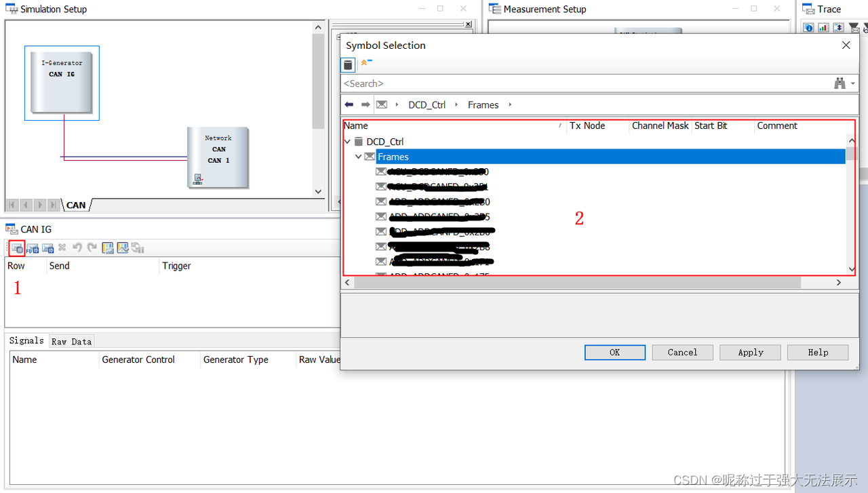The width and height of the screenshot is (868, 493).
Task: Add a frame from database in CAN IG
Action: [17, 248]
